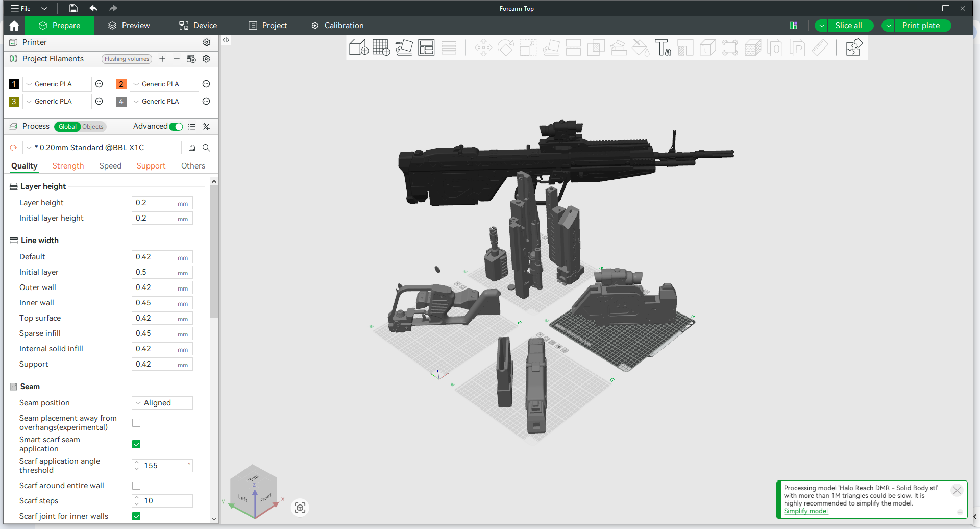The image size is (980, 529).
Task: Open Project Filaments settings gear
Action: coord(206,59)
